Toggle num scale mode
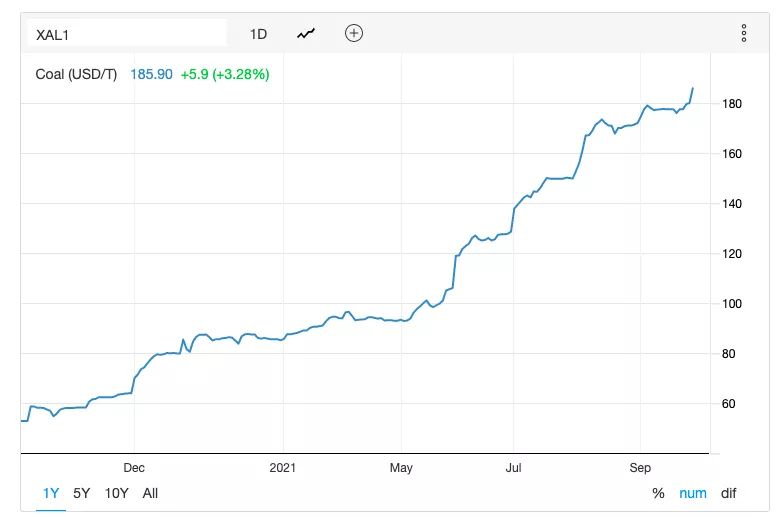Viewport: 778px width, 517px height. (x=692, y=493)
